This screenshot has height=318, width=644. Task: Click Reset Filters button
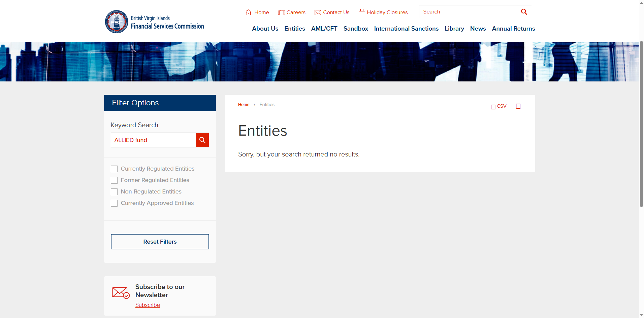[x=160, y=242]
